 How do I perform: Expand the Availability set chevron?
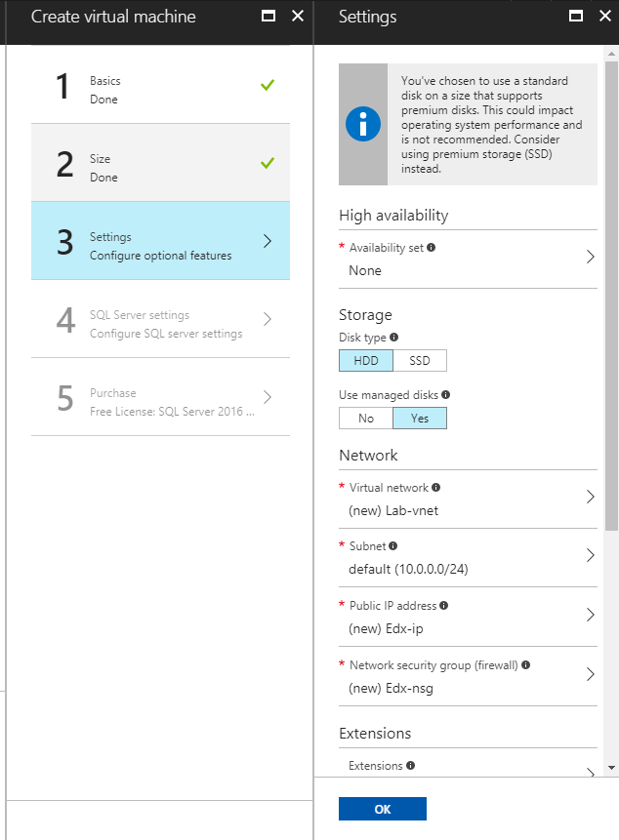590,258
